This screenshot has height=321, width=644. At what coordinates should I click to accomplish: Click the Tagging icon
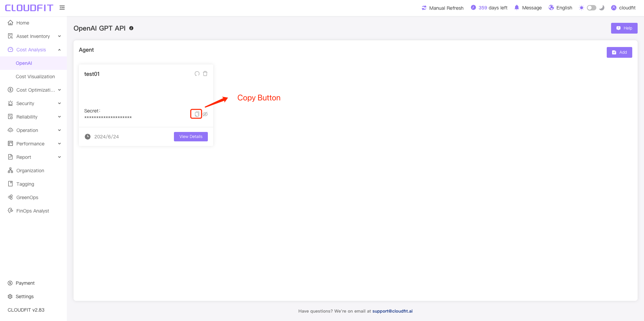10,184
